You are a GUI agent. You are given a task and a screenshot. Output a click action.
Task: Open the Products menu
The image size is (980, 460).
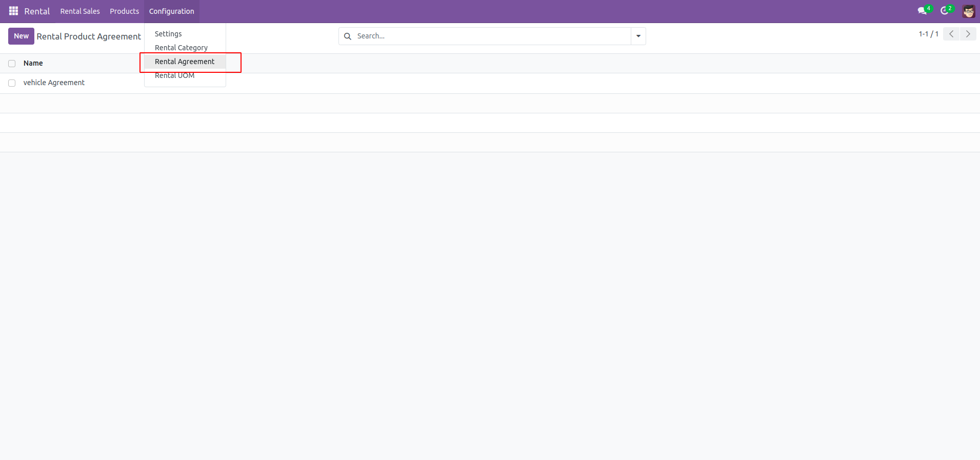coord(125,11)
